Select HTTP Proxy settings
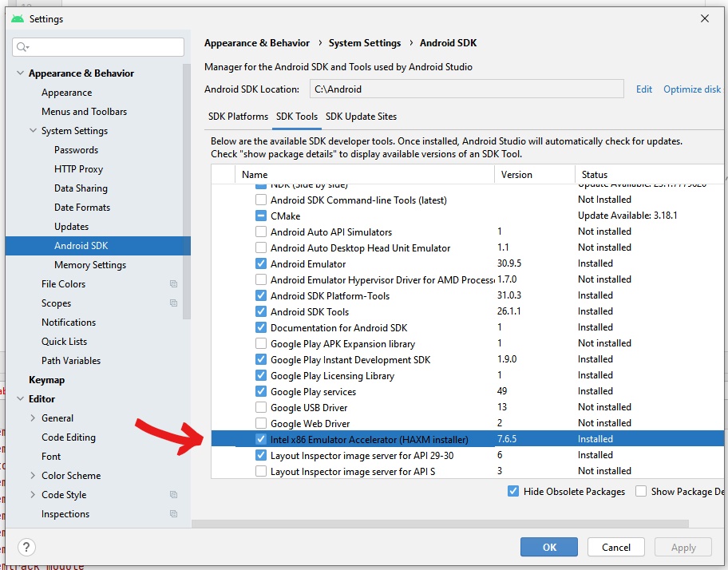728x570 pixels. pos(78,169)
